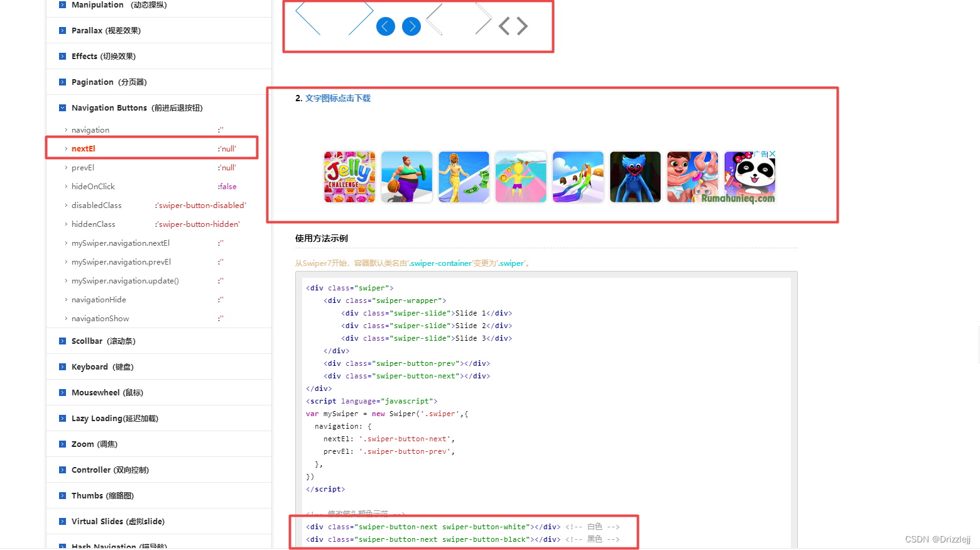Click the swiper-button-black code line
980x550 pixels.
click(x=463, y=539)
